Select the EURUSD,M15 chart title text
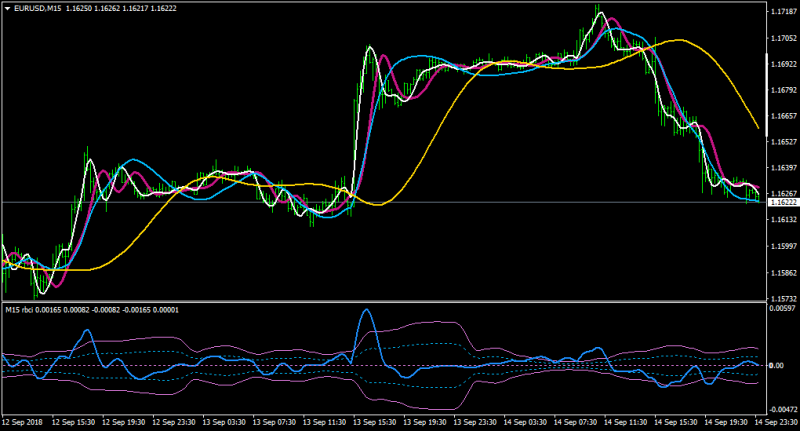Viewport: 800px width, 431px height. point(38,9)
